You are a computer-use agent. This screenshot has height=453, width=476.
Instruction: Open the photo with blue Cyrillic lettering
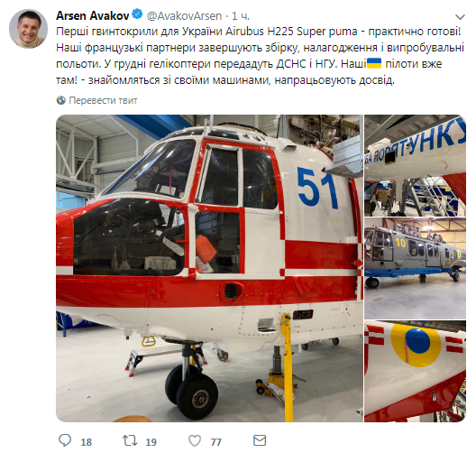(x=415, y=165)
